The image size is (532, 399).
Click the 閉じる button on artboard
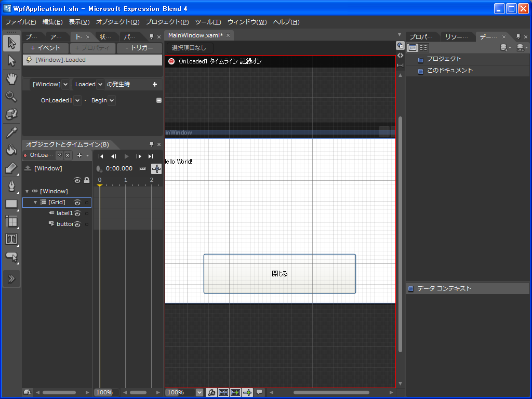280,273
